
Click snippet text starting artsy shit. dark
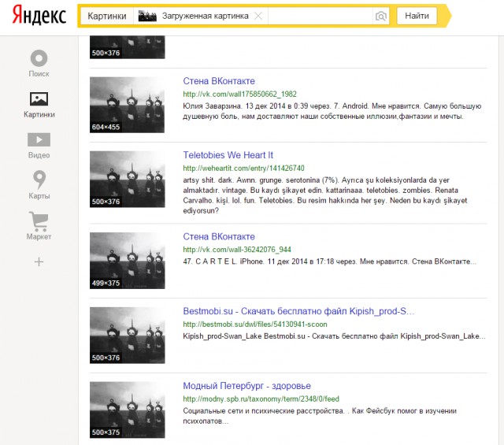click(x=325, y=195)
